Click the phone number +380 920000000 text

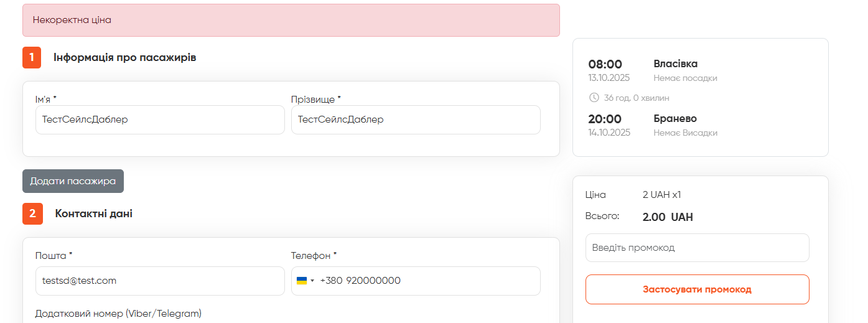(360, 281)
